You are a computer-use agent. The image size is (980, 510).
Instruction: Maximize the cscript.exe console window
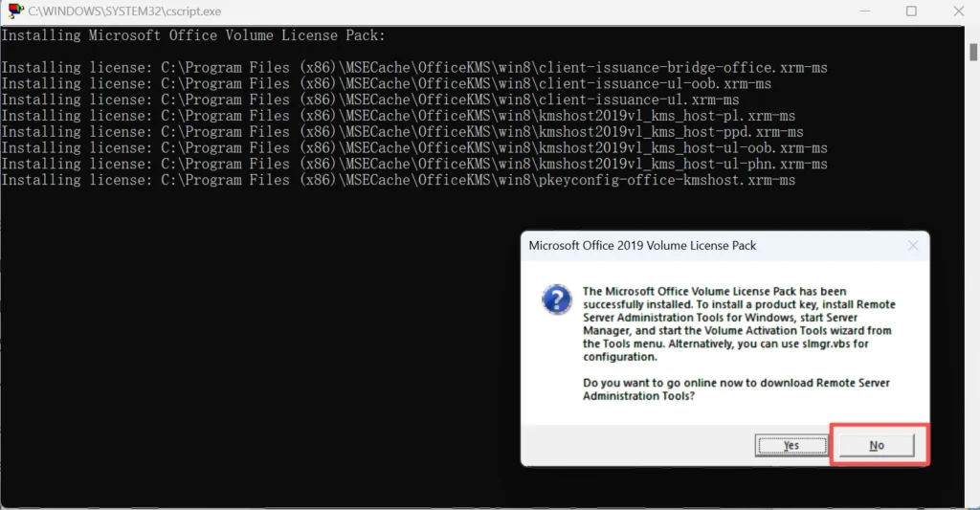(911, 11)
